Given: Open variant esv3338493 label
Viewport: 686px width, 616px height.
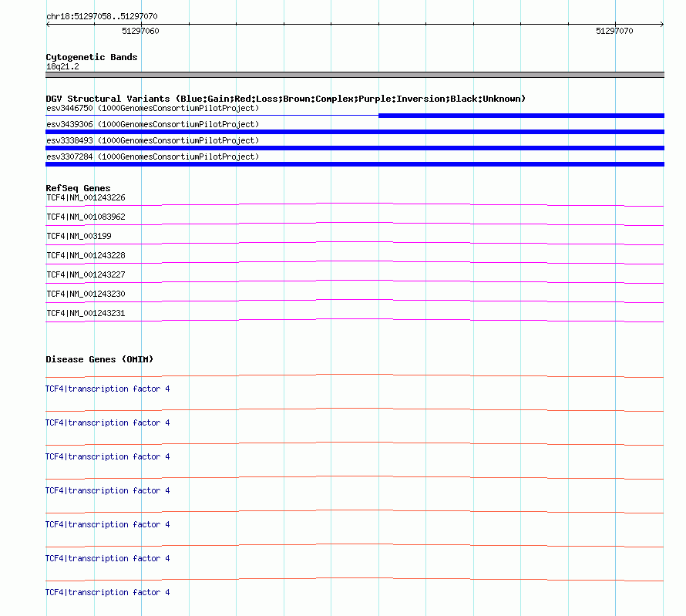Looking at the screenshot, I should [153, 140].
